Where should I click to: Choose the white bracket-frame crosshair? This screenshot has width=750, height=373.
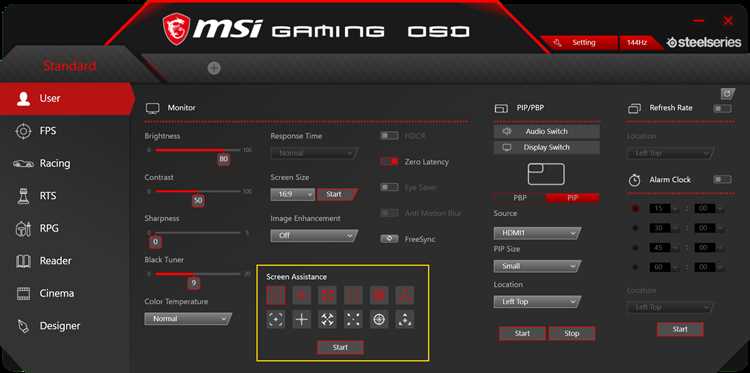click(x=276, y=319)
